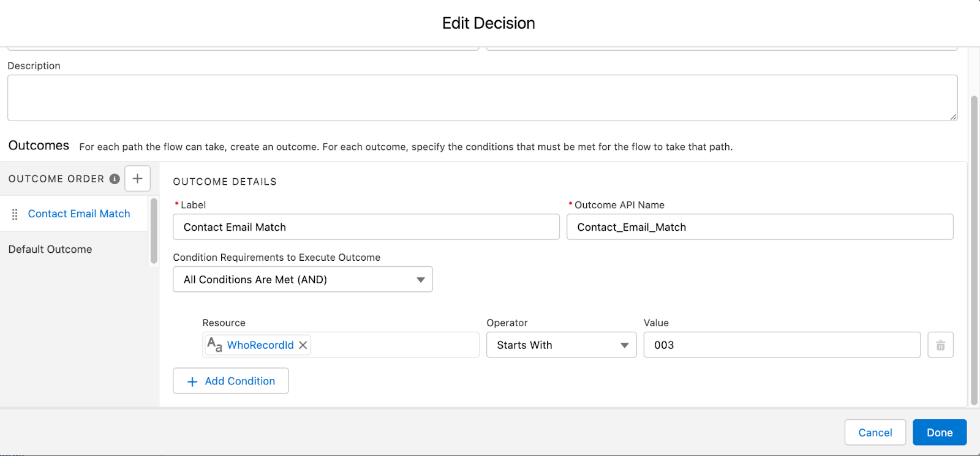Focus the outcome Label text field
The width and height of the screenshot is (980, 456).
pos(366,227)
